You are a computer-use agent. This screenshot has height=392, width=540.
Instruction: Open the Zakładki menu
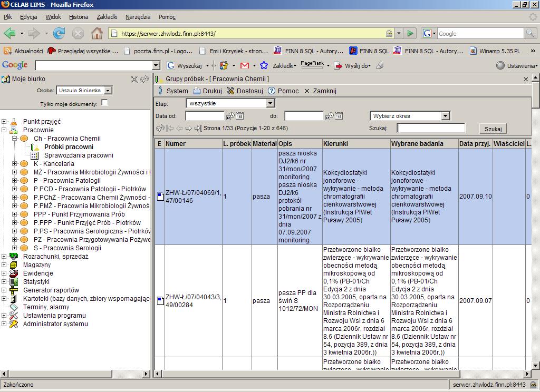pos(107,17)
